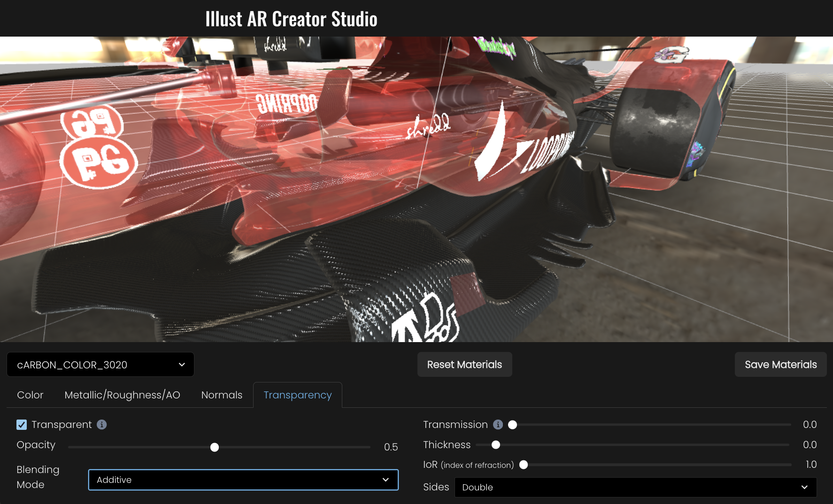The width and height of the screenshot is (833, 504).
Task: Click the Thickness slider handle
Action: click(496, 445)
